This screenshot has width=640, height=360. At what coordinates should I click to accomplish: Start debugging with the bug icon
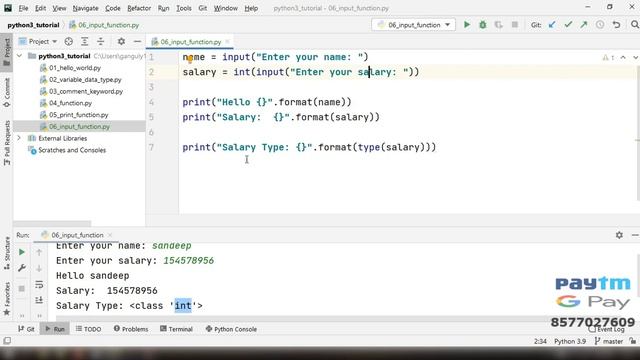pyautogui.click(x=482, y=25)
